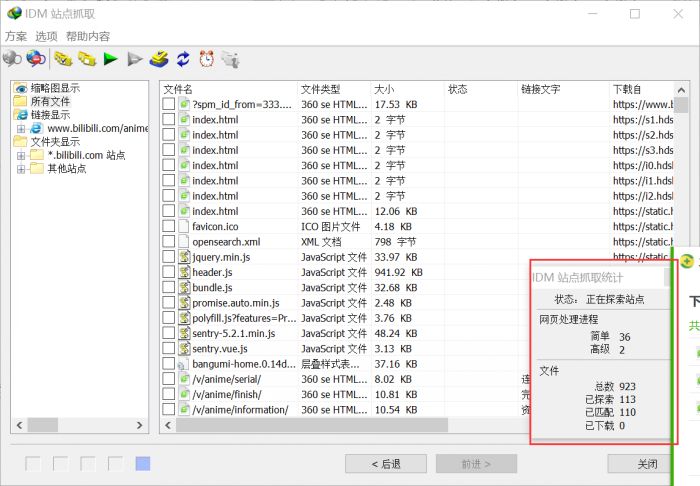Sort by the 文件名 column header
This screenshot has width=700, height=486.
pyautogui.click(x=229, y=89)
